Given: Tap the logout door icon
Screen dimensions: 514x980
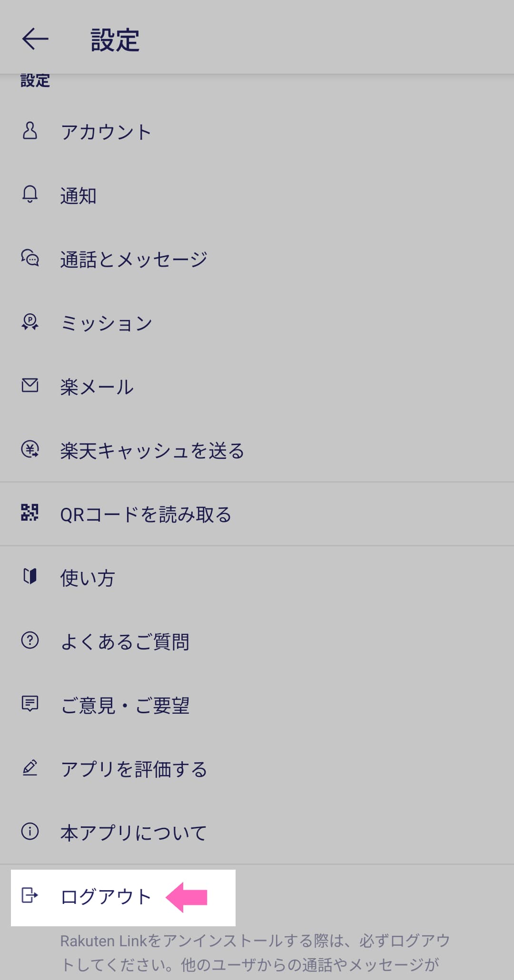Looking at the screenshot, I should pyautogui.click(x=30, y=895).
